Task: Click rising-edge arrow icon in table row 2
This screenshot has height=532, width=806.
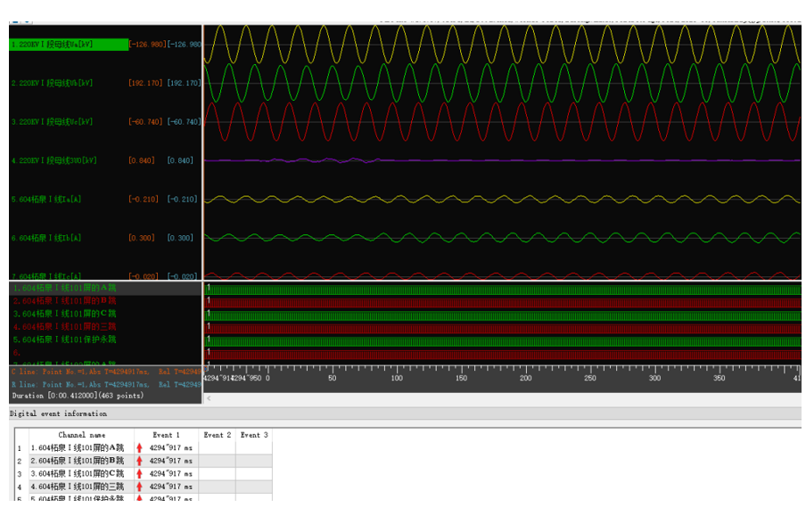Action: click(139, 461)
